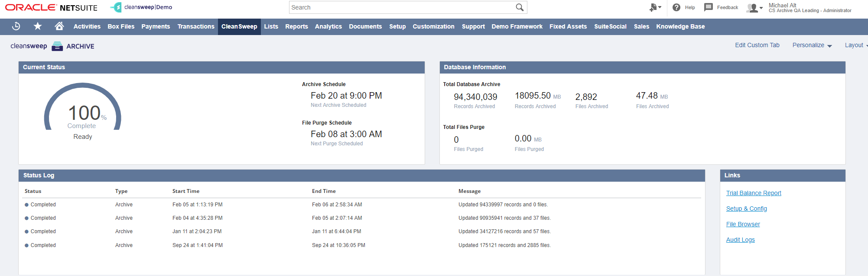Click the Message column header

pyautogui.click(x=469, y=191)
